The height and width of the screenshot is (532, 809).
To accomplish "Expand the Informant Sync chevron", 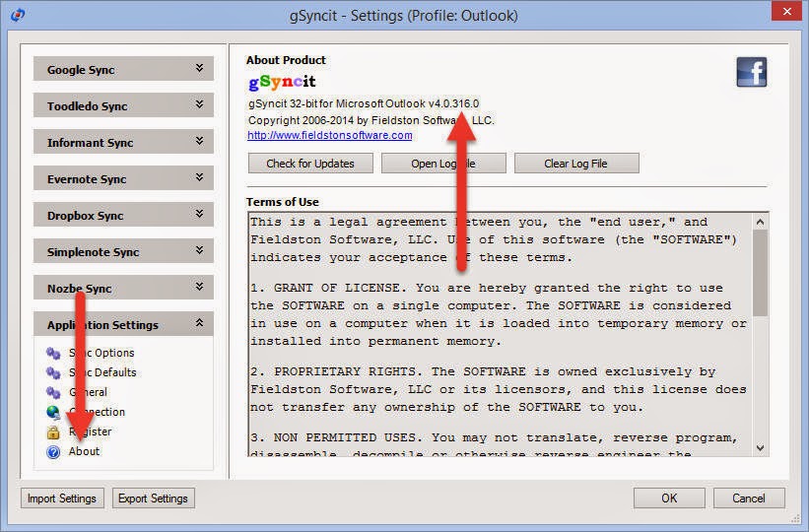I will [199, 141].
